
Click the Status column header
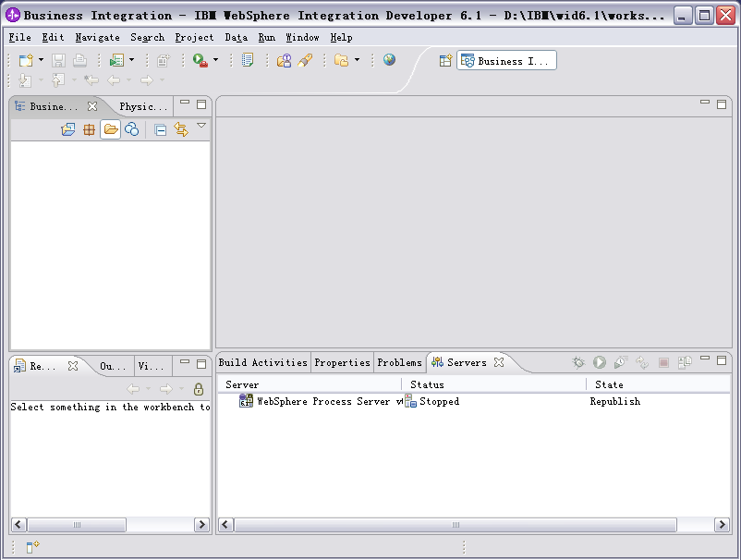point(493,384)
